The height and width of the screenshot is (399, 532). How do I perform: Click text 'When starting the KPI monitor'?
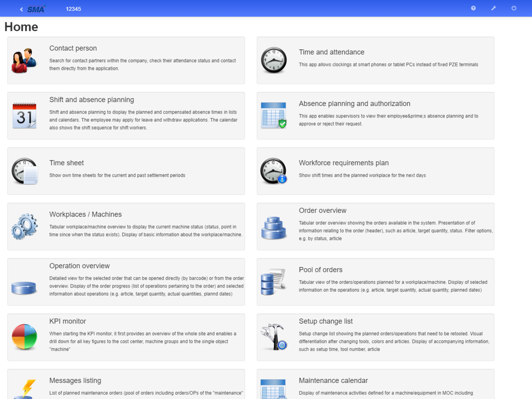[x=80, y=334]
